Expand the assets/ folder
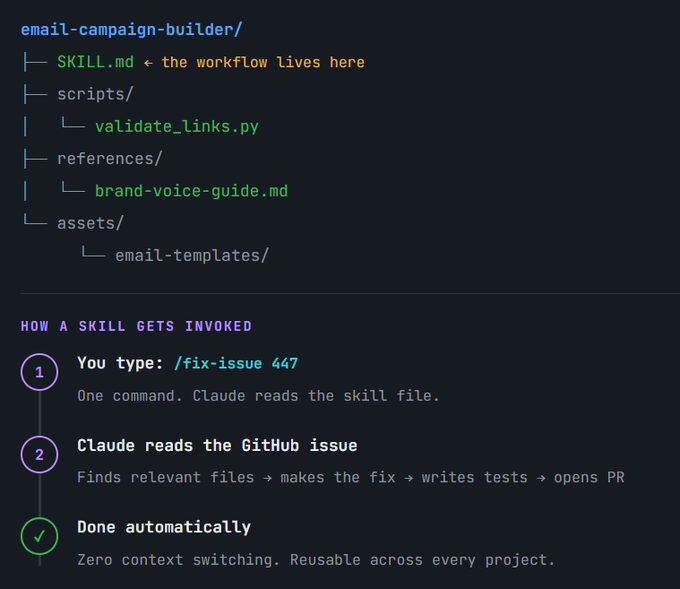The height and width of the screenshot is (589, 680). pos(90,223)
